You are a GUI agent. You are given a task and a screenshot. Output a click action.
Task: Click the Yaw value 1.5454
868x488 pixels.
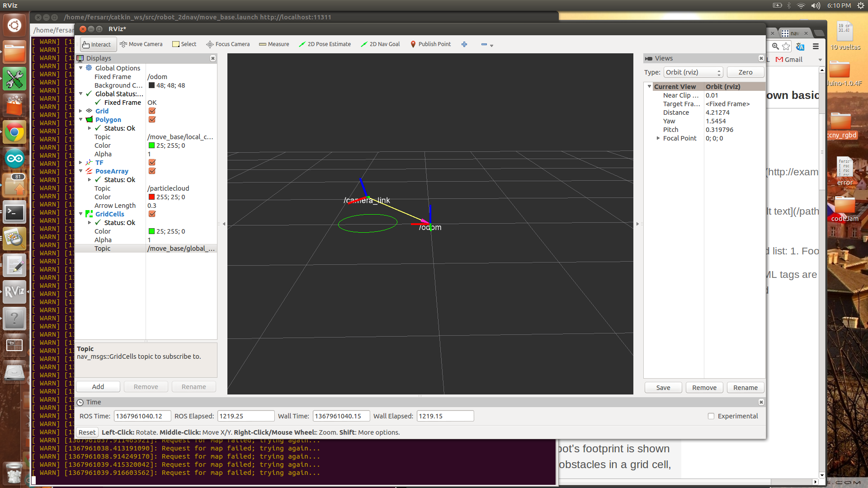point(716,121)
